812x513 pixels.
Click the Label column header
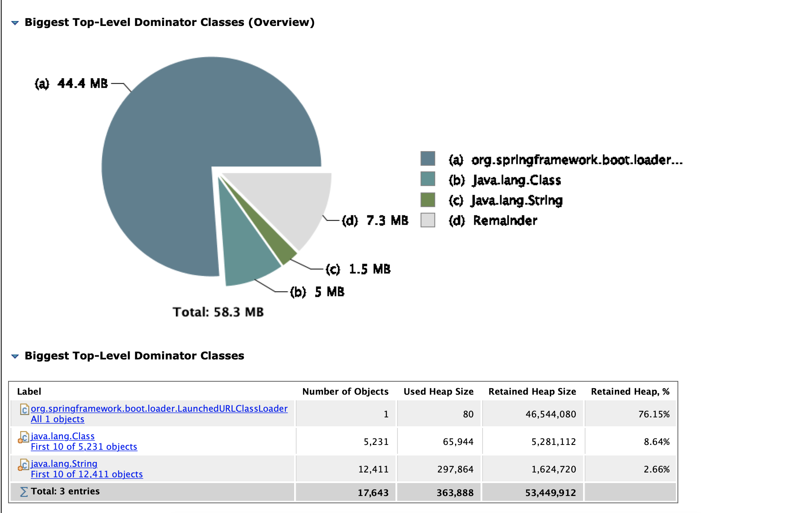coord(29,391)
